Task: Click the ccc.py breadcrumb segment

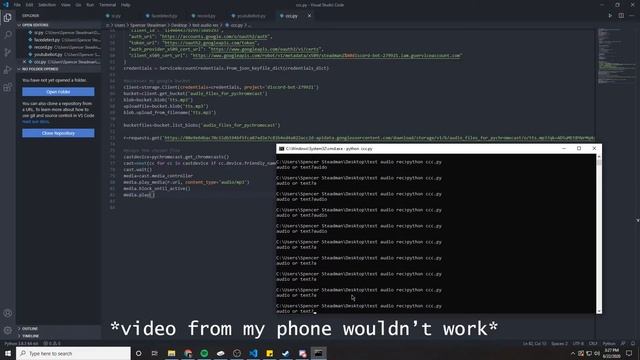Action: click(x=237, y=25)
